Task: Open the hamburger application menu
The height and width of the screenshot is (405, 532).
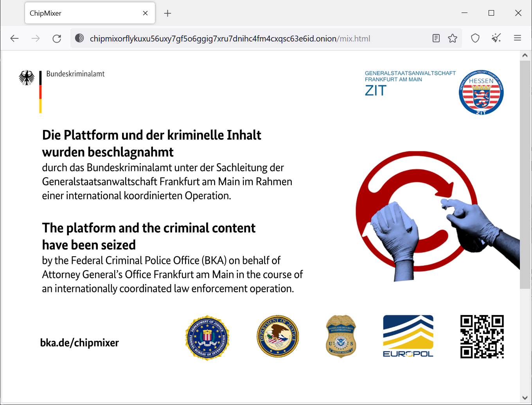Action: 518,38
